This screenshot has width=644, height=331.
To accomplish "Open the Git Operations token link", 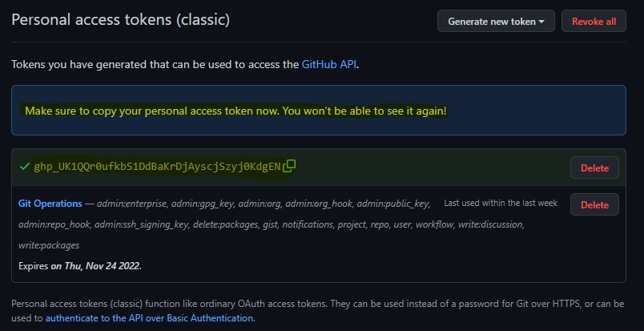I will [50, 204].
